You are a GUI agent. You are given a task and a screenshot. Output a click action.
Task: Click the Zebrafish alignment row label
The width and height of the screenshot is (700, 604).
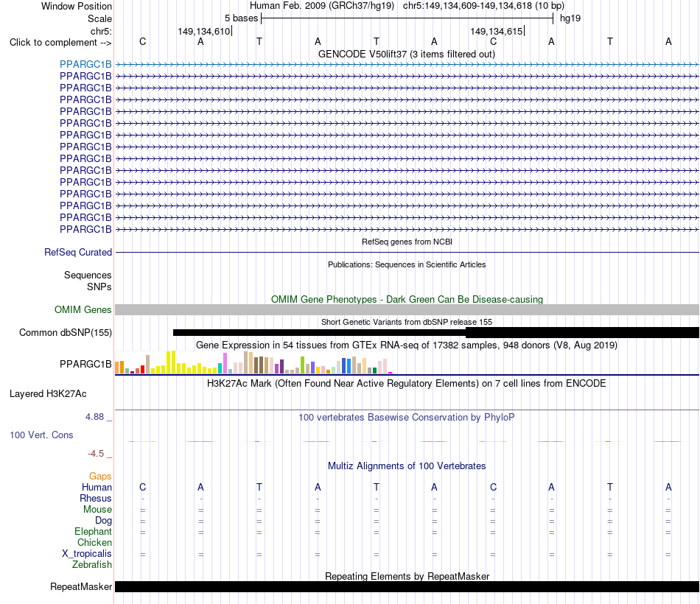(92, 564)
